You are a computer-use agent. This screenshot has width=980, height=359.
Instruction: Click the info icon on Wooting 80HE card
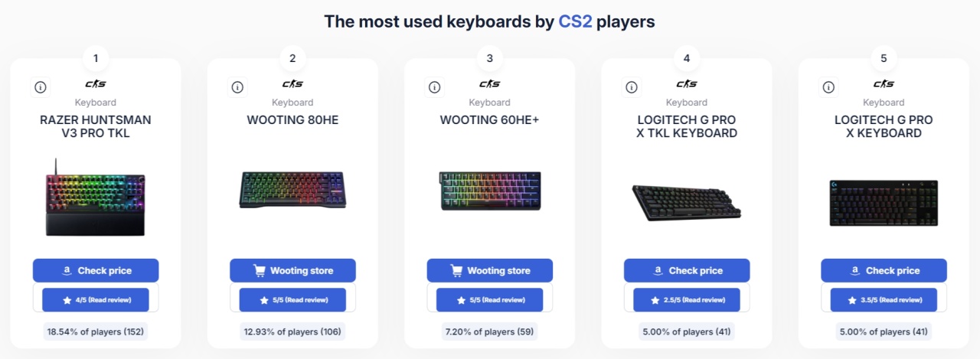pos(238,87)
